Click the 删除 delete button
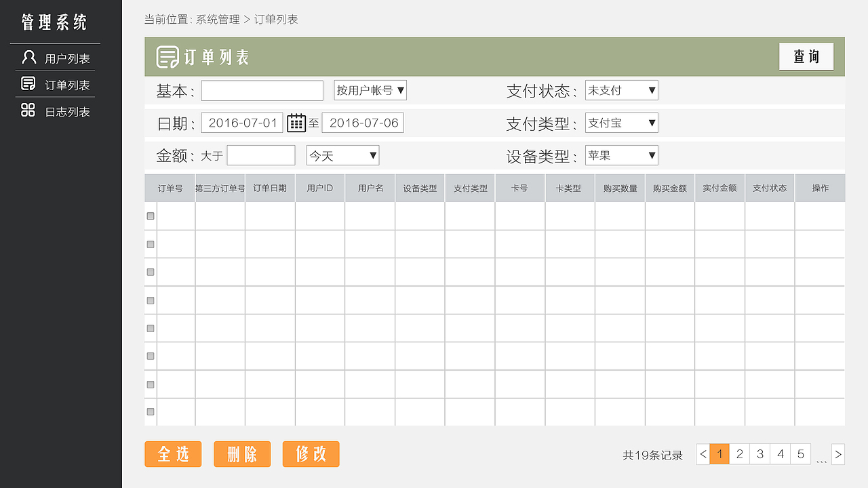The height and width of the screenshot is (488, 868). click(x=242, y=454)
